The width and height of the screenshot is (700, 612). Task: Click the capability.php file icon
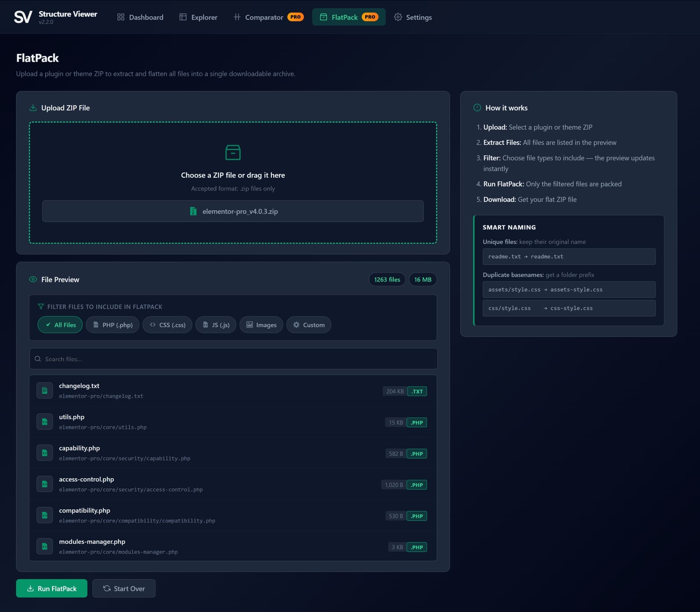click(x=45, y=453)
